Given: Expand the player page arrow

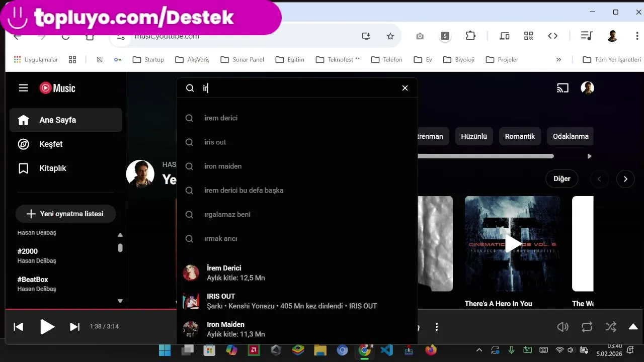Looking at the screenshot, I should (633, 327).
